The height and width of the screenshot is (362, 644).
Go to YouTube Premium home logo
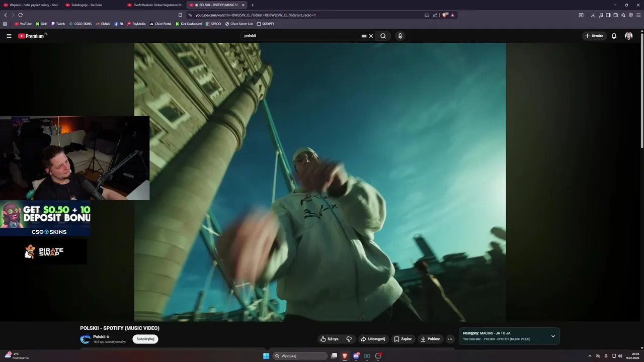(31, 36)
